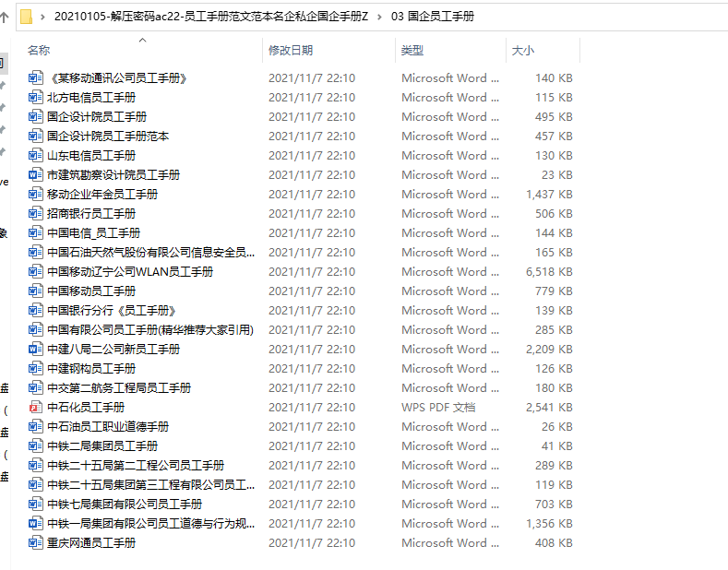Sort files by 类型 column header
The height and width of the screenshot is (570, 728).
pos(412,50)
